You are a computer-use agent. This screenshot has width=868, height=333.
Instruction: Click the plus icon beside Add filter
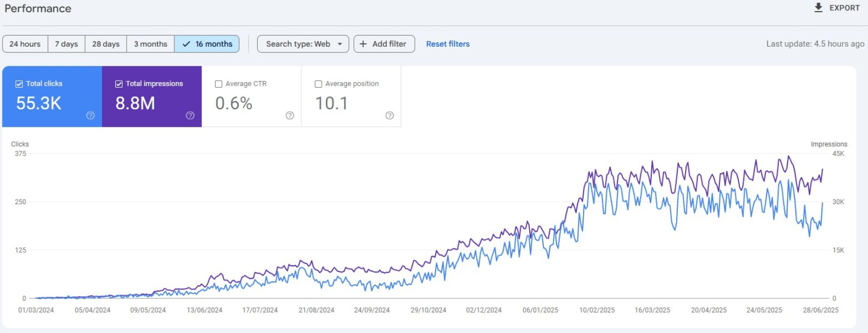pos(363,44)
